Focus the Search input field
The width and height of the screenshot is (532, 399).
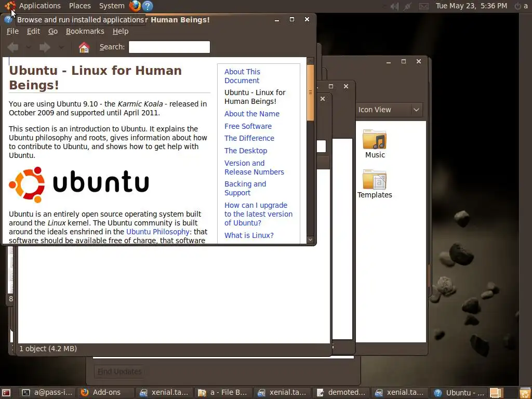coord(169,47)
